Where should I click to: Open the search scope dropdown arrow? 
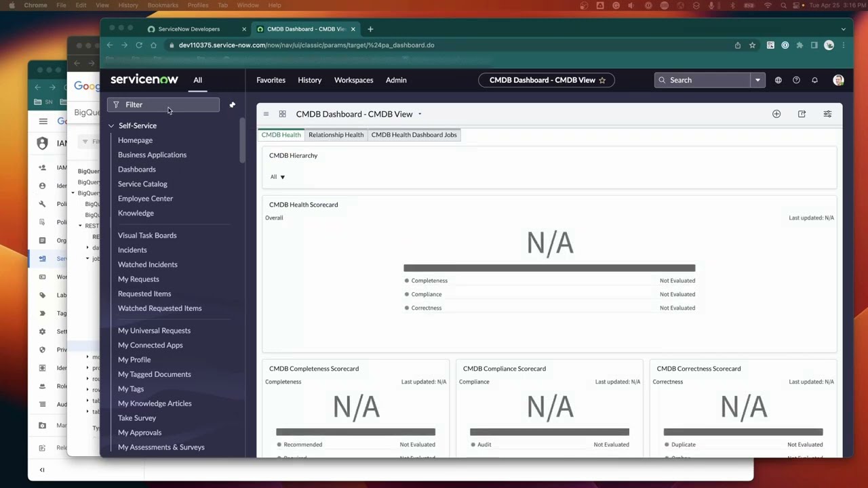coord(757,80)
